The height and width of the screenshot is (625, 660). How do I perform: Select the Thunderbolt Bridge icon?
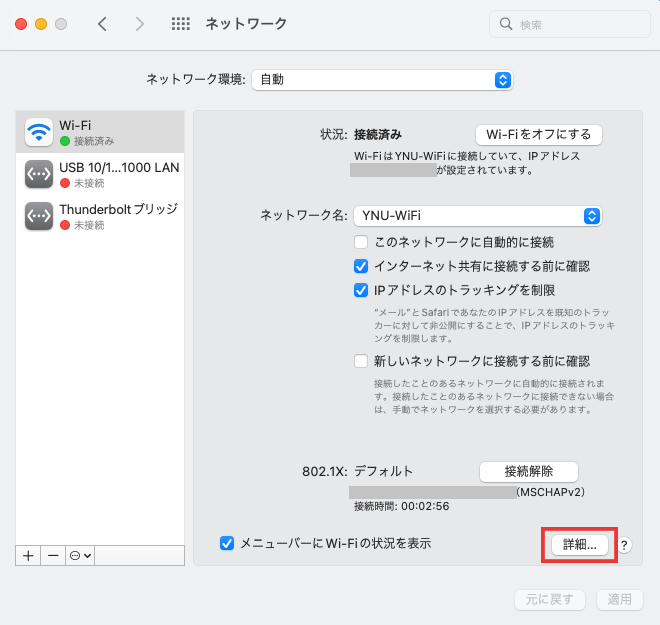pyautogui.click(x=39, y=216)
